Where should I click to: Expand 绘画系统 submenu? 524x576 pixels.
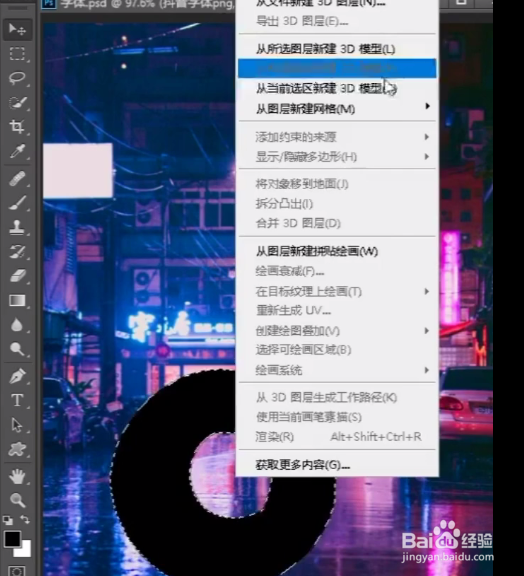(337, 370)
